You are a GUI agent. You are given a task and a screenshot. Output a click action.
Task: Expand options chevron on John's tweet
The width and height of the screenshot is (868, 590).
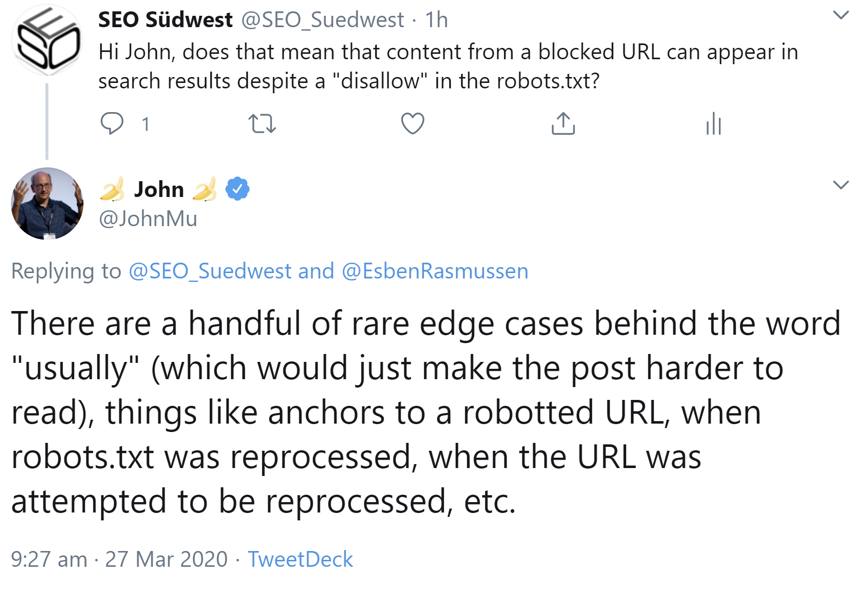click(840, 185)
